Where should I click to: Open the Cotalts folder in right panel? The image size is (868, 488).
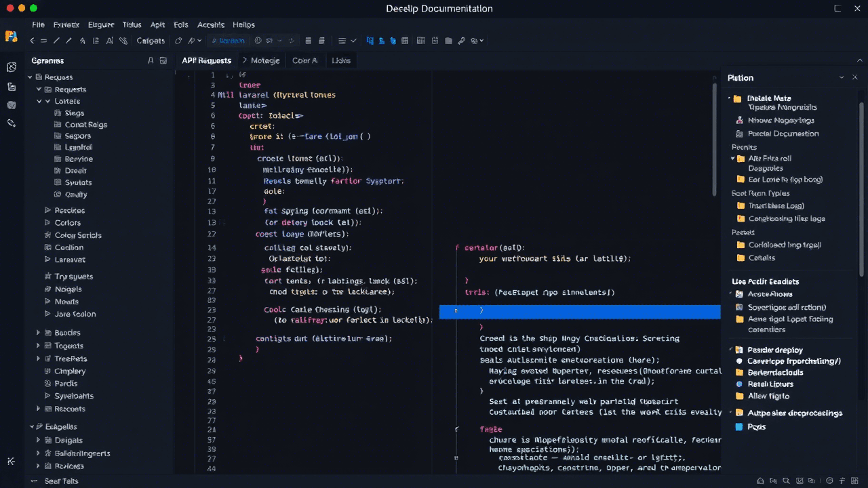pos(762,258)
